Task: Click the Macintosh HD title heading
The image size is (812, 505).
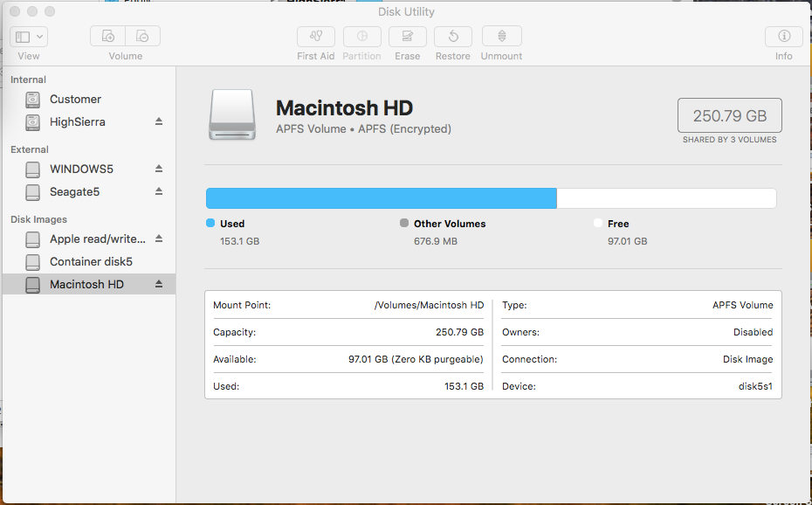Action: point(344,108)
